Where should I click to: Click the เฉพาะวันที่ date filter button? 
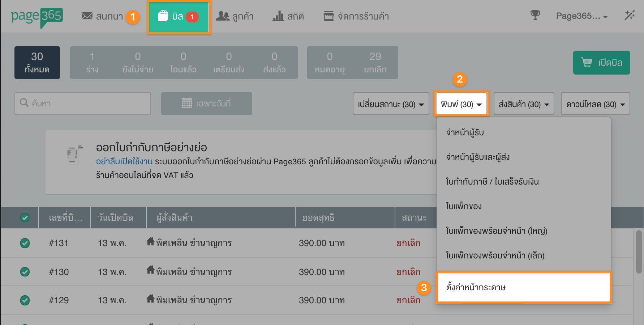207,104
